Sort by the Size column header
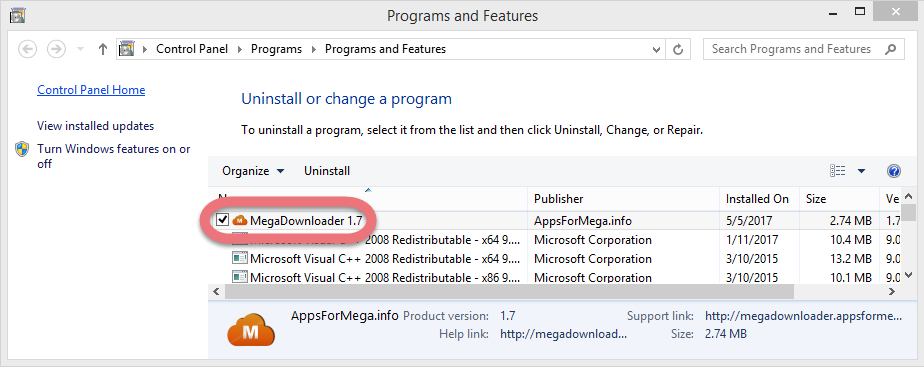The height and width of the screenshot is (367, 924). pos(839,199)
